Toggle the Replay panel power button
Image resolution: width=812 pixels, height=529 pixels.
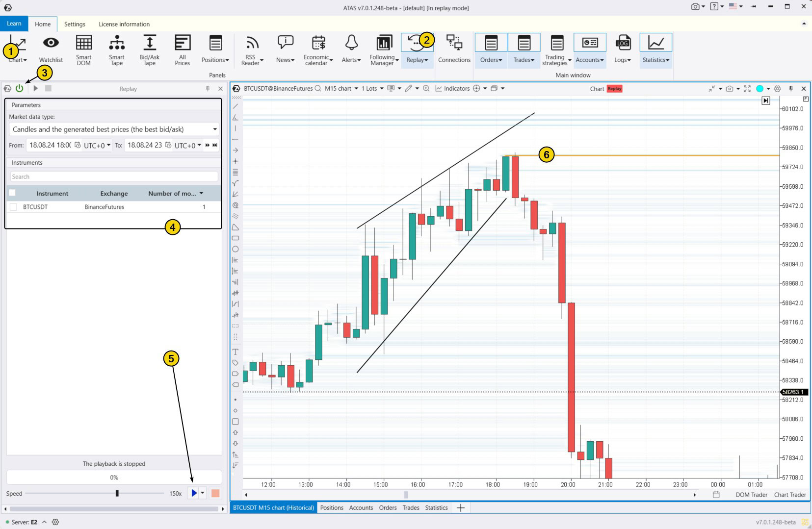[20, 89]
